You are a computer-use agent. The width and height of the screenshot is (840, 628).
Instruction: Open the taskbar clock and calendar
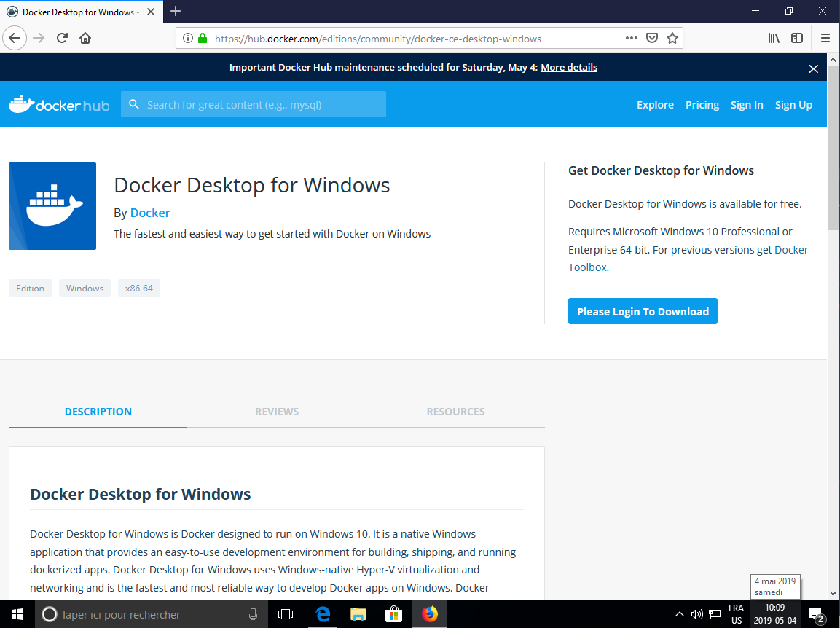click(774, 614)
